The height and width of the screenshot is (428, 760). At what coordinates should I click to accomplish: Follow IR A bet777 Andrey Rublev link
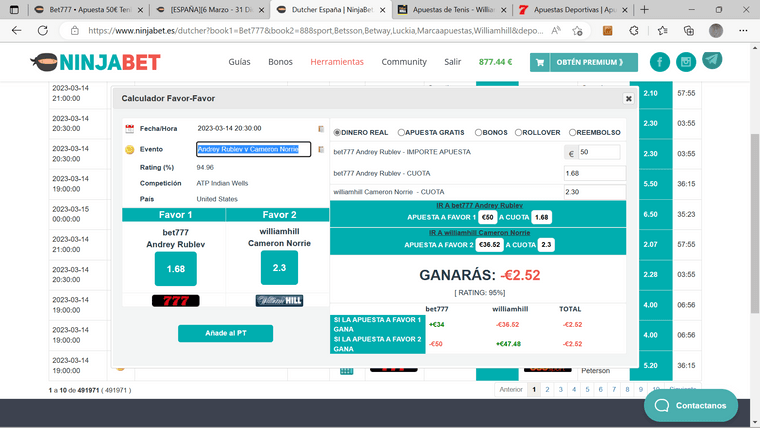click(479, 206)
